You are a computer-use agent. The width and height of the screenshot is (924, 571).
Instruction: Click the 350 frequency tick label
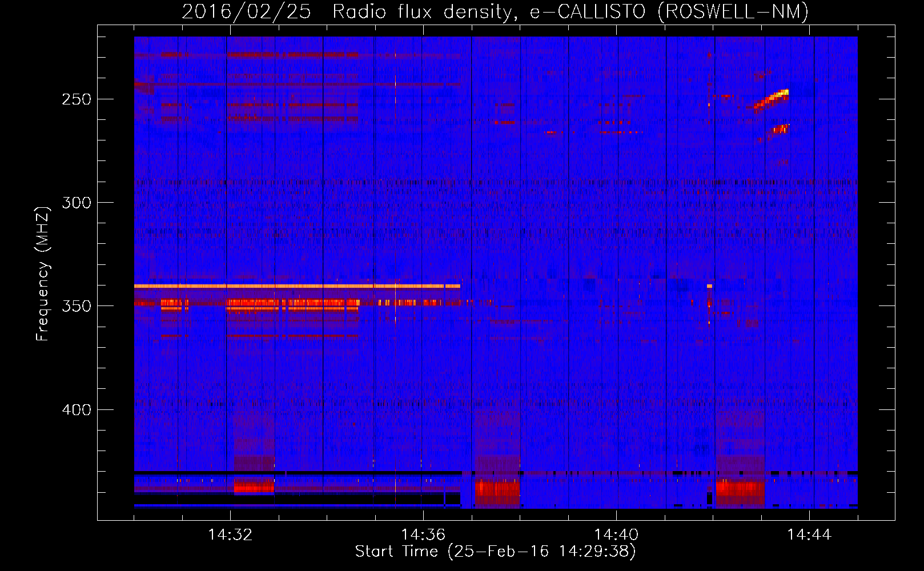77,306
